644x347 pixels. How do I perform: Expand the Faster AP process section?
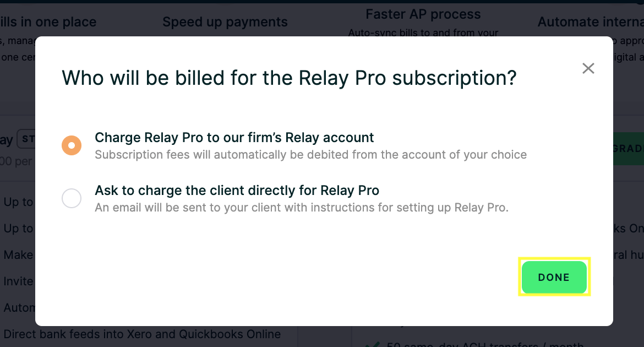tap(423, 14)
